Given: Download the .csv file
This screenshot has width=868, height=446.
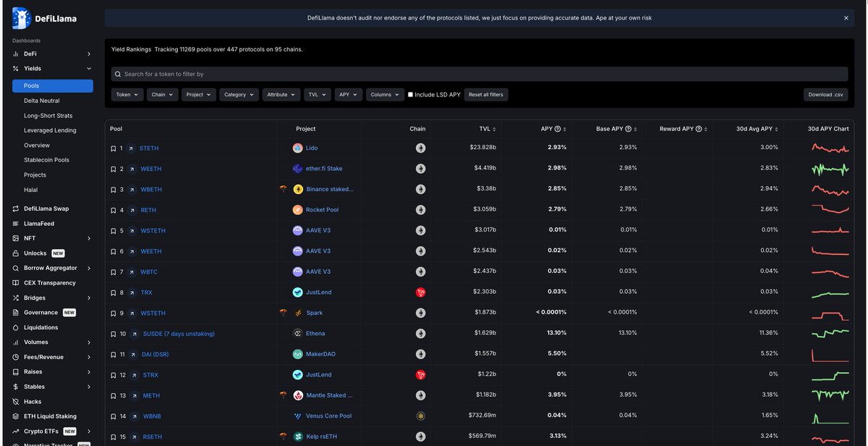Looking at the screenshot, I should click(x=825, y=95).
